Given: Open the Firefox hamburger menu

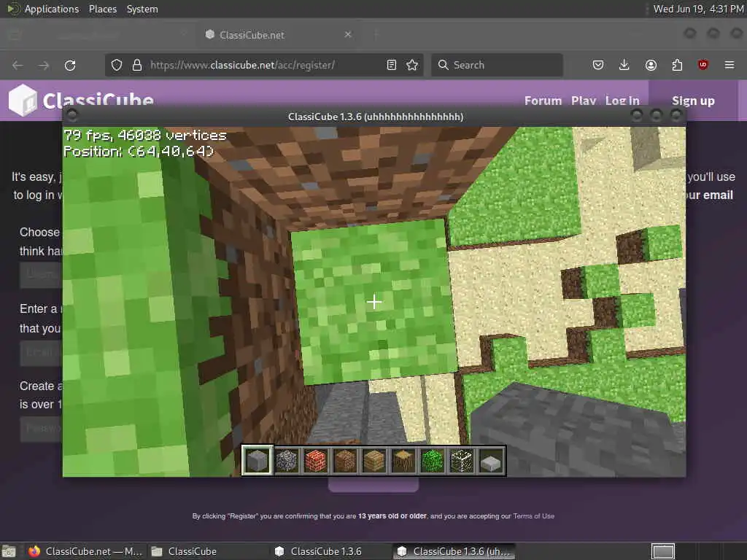Looking at the screenshot, I should click(729, 65).
